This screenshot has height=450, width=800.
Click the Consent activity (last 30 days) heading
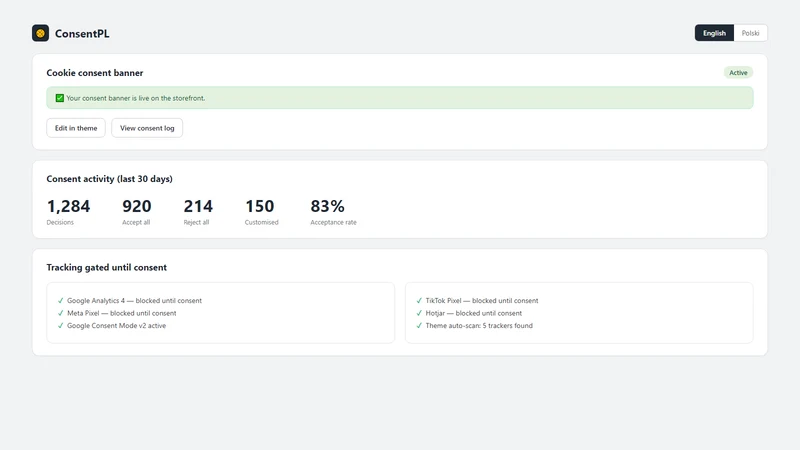[x=110, y=179]
